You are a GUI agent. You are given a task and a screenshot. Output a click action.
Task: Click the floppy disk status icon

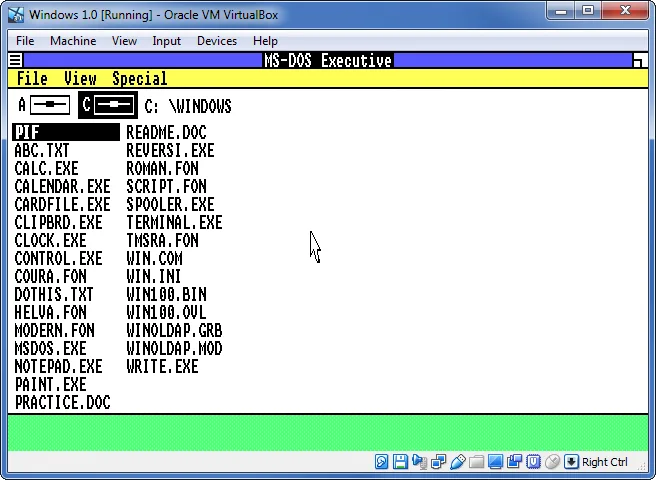[x=400, y=462]
